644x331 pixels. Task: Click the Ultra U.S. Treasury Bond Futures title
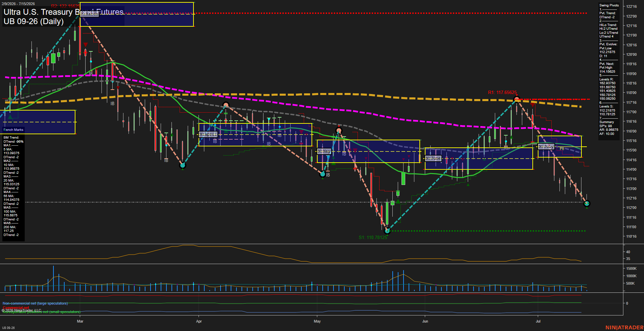tap(64, 12)
